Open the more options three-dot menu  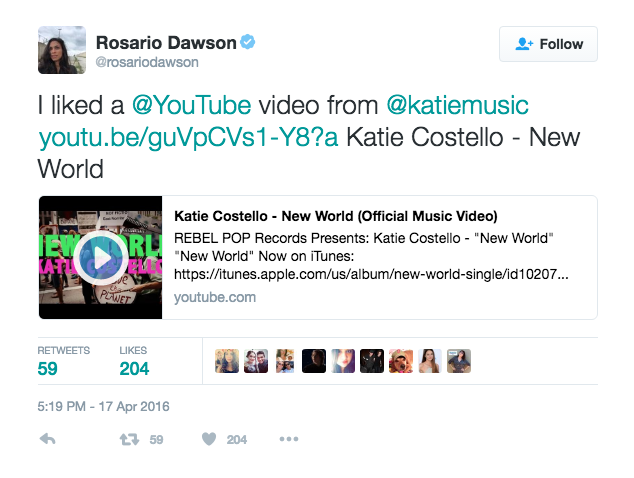click(289, 439)
